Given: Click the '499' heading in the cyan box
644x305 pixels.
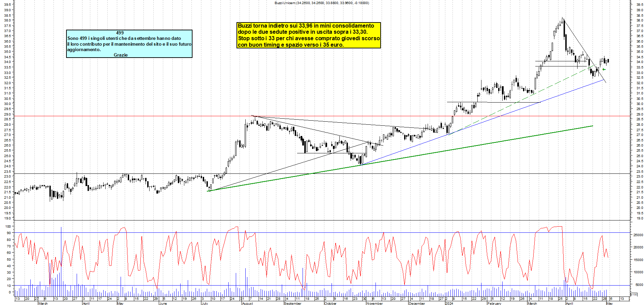Looking at the screenshot, I should pyautogui.click(x=120, y=33).
